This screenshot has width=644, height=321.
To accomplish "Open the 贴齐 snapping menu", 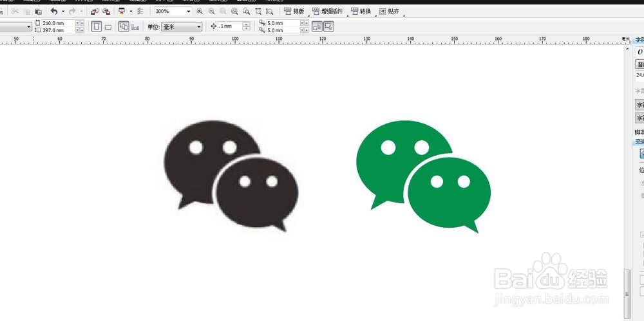I will click(x=389, y=11).
